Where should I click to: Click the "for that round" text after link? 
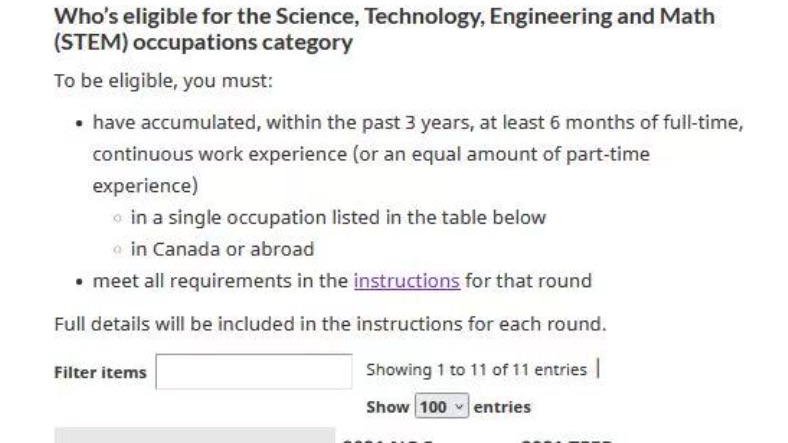click(528, 281)
